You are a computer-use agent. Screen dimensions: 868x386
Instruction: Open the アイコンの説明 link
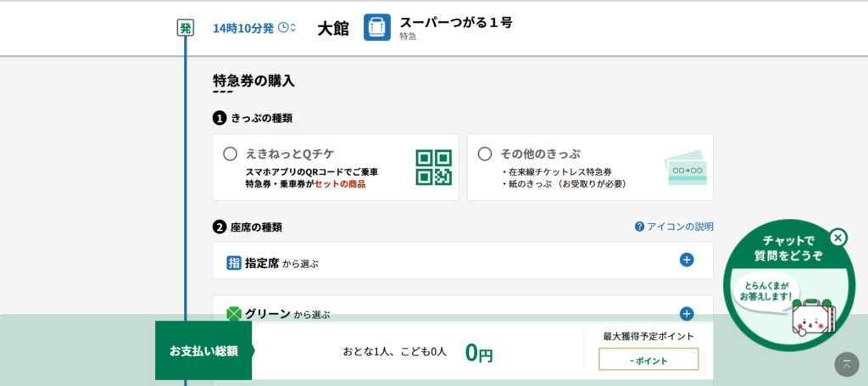click(x=679, y=227)
